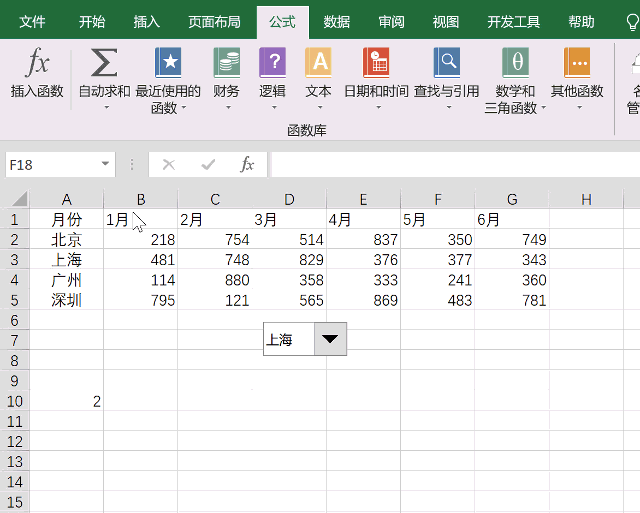Select column A header
Viewport: 640px width, 513px height.
point(67,199)
